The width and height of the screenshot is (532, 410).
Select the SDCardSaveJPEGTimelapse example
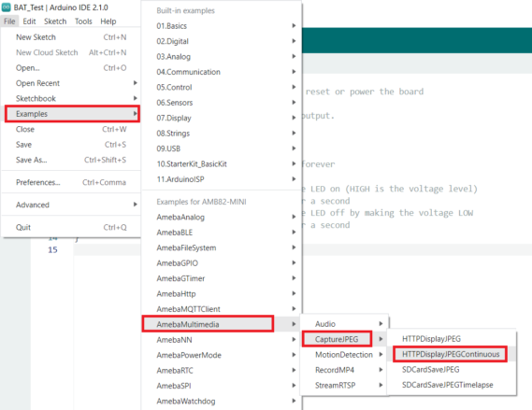pyautogui.click(x=452, y=385)
